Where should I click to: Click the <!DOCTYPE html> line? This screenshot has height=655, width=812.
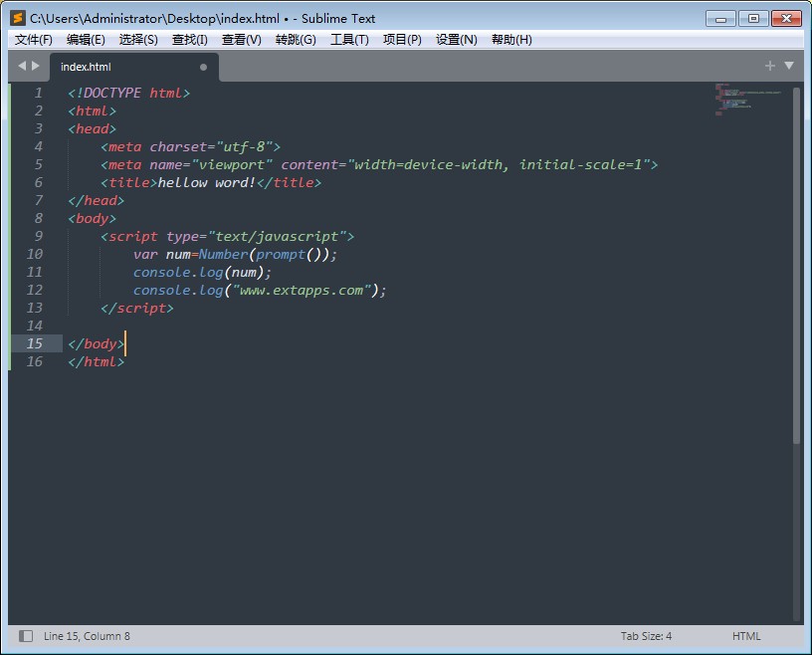tap(129, 93)
